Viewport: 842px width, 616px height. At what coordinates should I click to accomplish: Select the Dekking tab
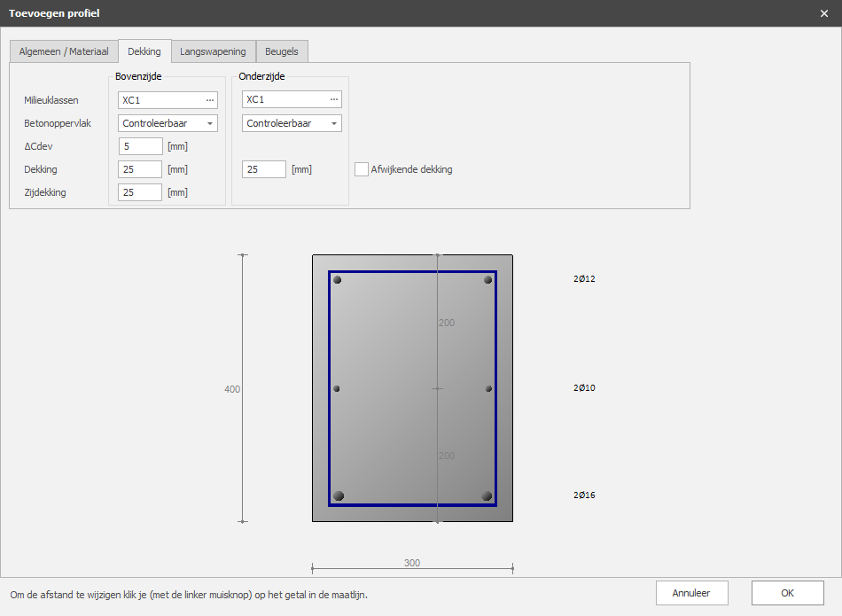point(144,51)
